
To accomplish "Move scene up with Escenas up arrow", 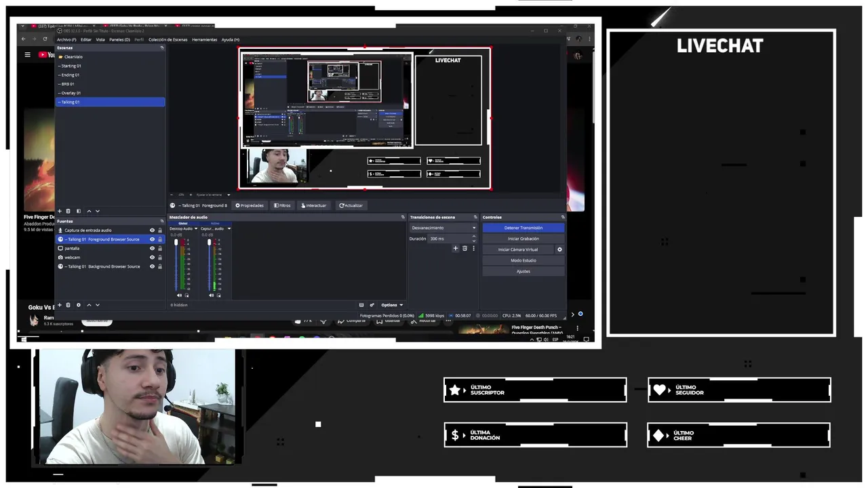I will tap(89, 211).
